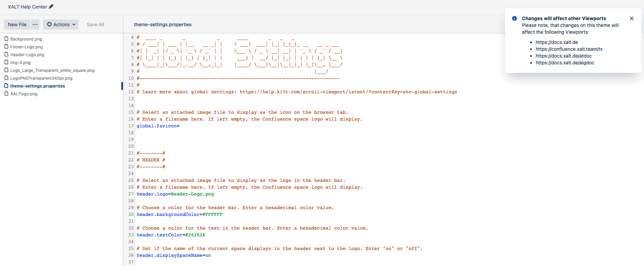This screenshot has height=266, width=644.
Task: Click header.displaySpaceName=on line
Action: point(174,255)
